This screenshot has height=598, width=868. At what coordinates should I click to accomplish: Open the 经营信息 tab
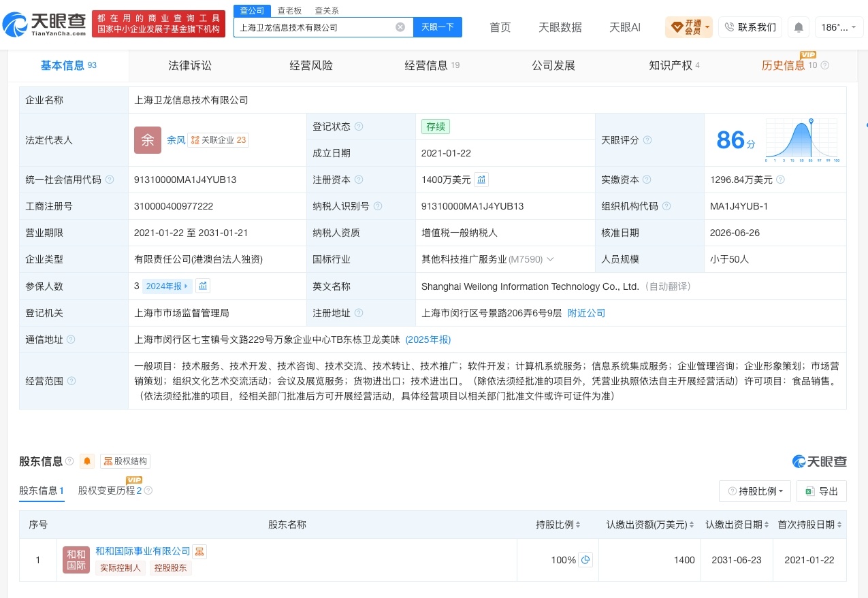432,65
